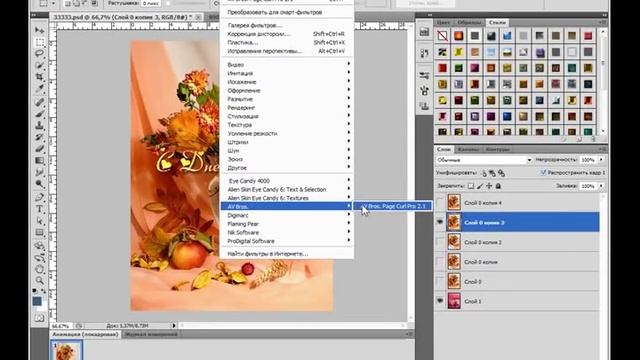This screenshot has width=640, height=360.
Task: Select animation frame 1 thumbnail
Action: (67, 351)
